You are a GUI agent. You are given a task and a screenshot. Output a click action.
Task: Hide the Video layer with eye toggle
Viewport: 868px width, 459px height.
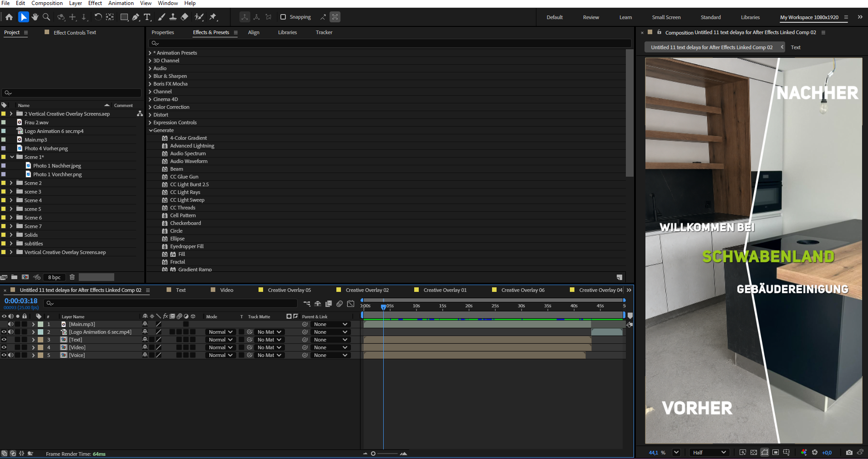(4, 347)
